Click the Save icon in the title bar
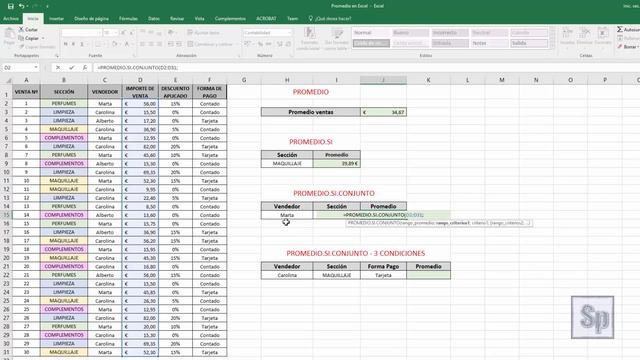 click(x=11, y=6)
